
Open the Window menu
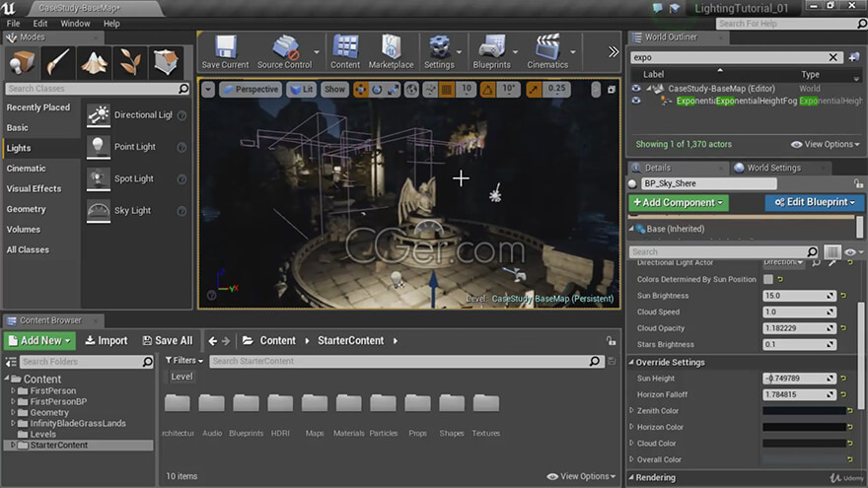coord(75,24)
